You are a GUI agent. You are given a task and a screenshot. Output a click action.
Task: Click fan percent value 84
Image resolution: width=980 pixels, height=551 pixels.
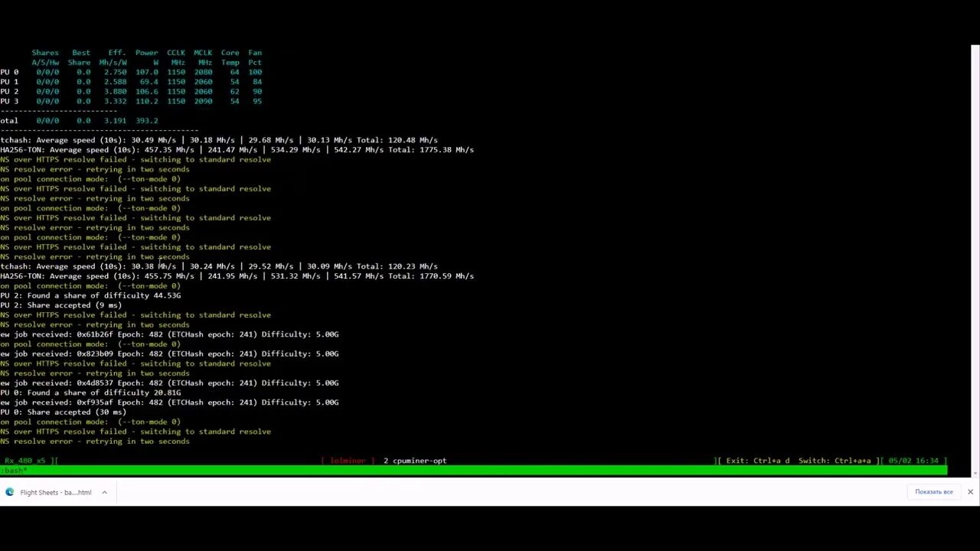click(257, 82)
